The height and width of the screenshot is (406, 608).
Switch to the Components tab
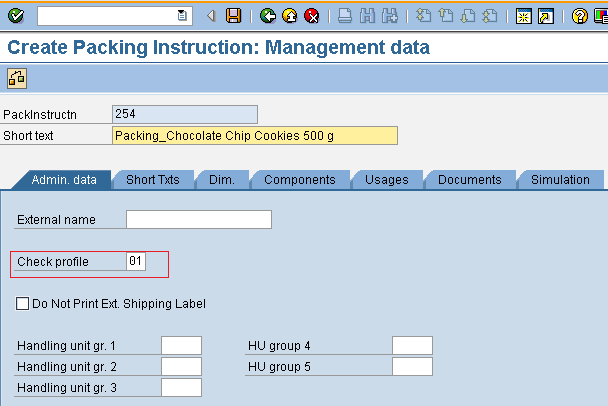[x=299, y=180]
